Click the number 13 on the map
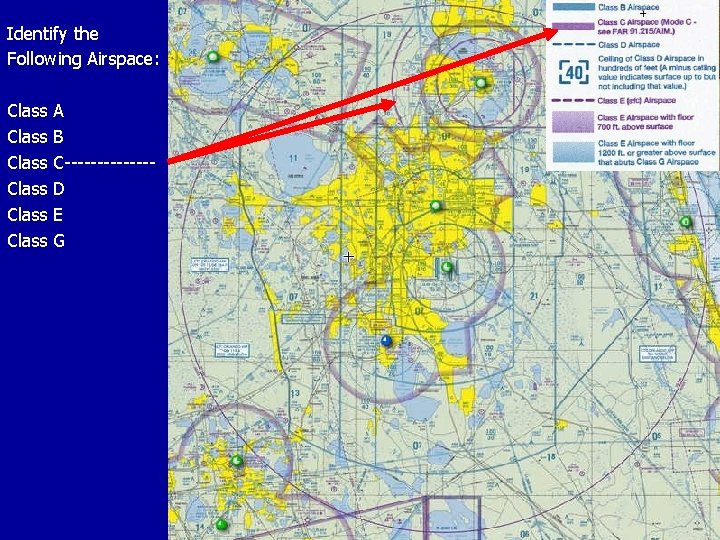 tap(294, 394)
